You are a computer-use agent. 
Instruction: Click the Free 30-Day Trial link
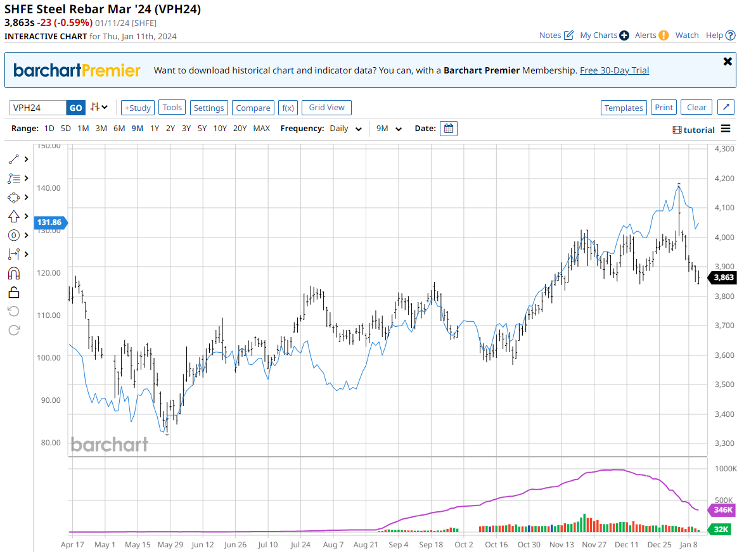click(x=614, y=70)
